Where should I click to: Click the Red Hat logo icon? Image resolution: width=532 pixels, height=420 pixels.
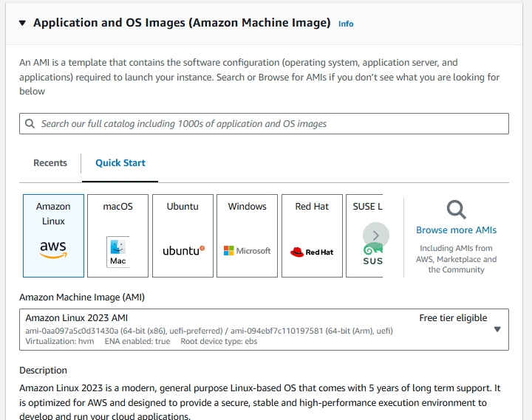(312, 252)
